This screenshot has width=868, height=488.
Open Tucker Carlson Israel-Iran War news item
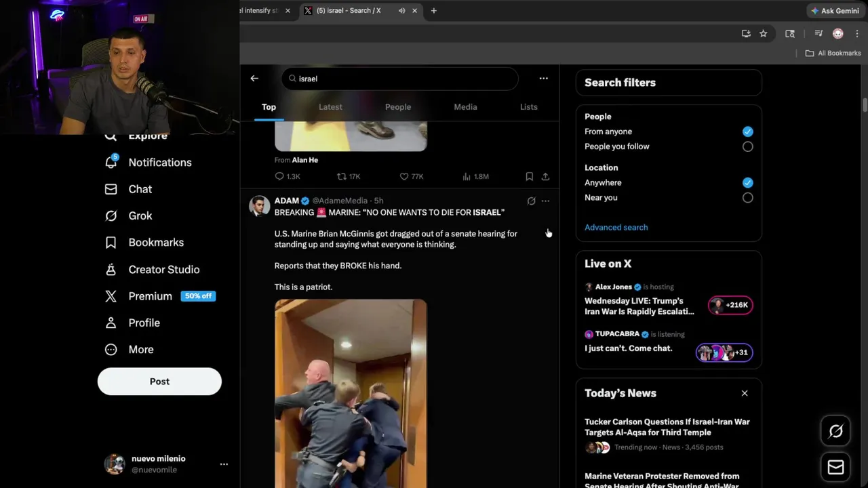coord(668,434)
